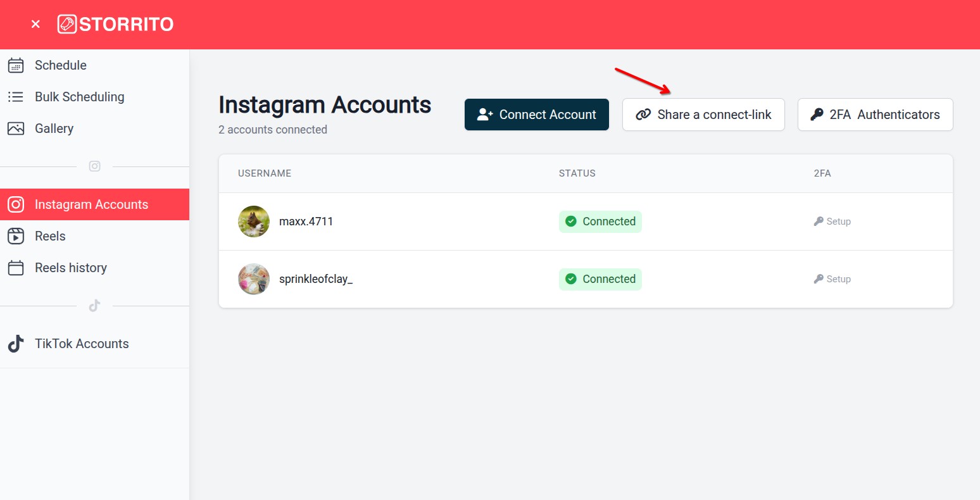Click Share a connect-link

coord(703,115)
